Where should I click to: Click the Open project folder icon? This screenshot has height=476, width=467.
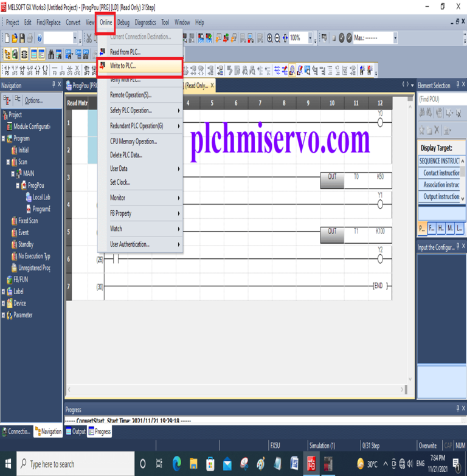(14, 38)
